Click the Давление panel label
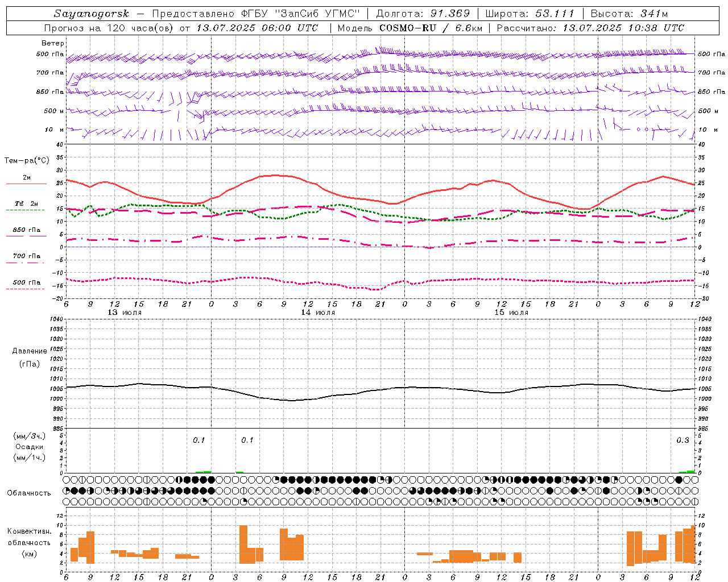728x582 pixels. 30,351
